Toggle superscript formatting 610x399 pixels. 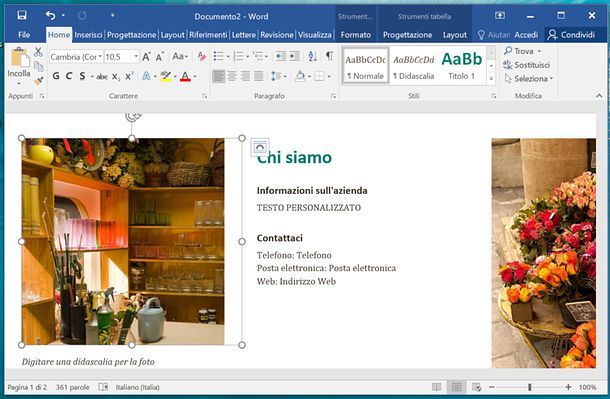coord(129,76)
